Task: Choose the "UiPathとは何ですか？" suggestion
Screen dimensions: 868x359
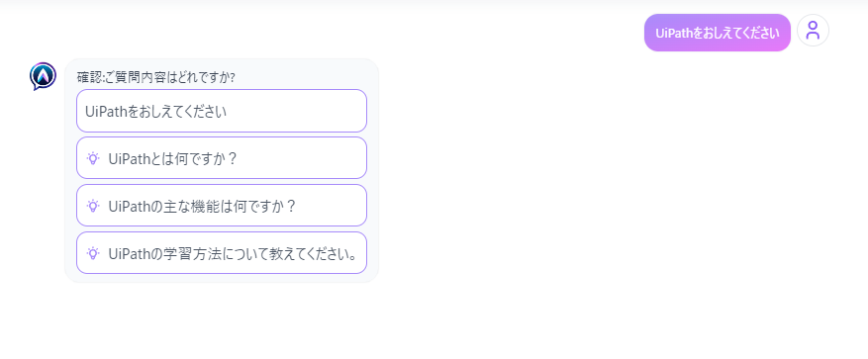Action: (222, 158)
